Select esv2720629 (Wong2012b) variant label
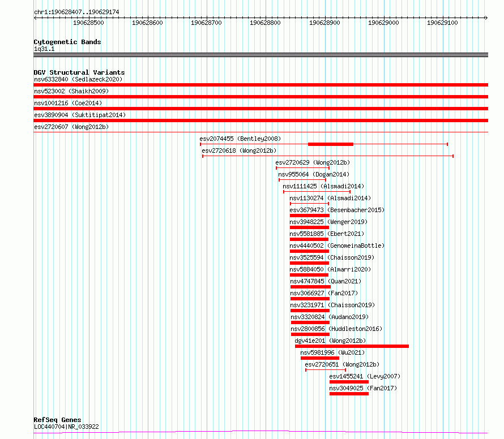 (x=313, y=162)
